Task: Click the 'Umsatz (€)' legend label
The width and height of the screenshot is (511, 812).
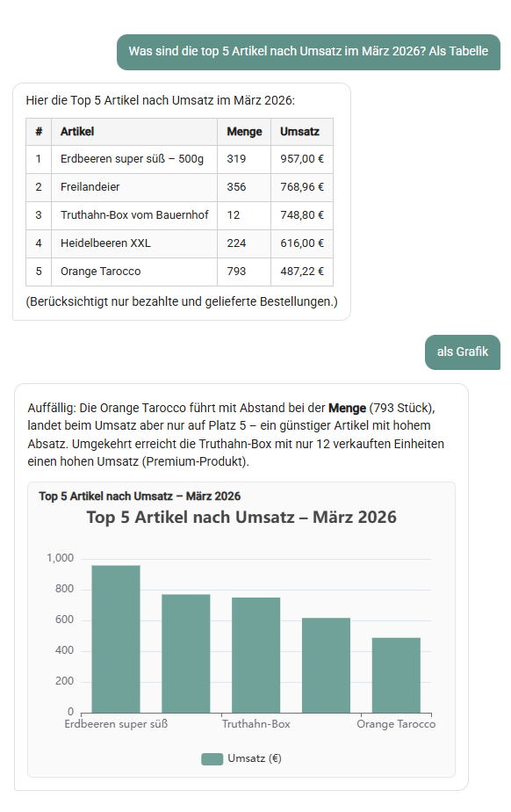Action: point(255,758)
